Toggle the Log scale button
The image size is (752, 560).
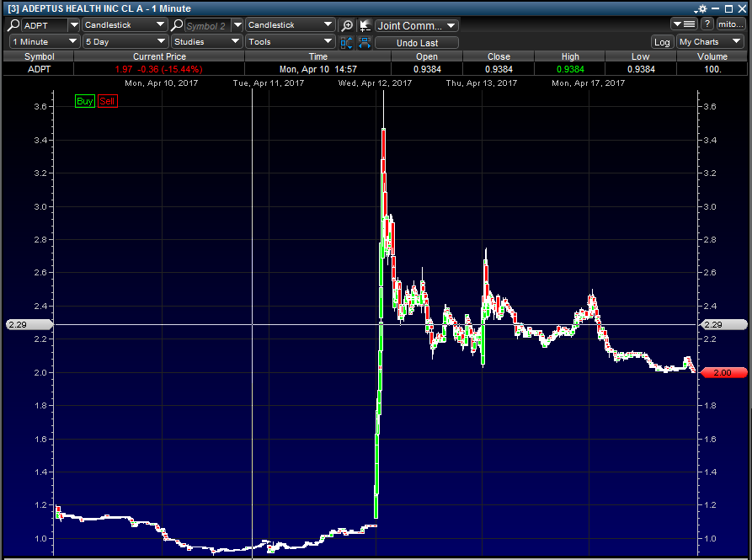click(x=662, y=42)
